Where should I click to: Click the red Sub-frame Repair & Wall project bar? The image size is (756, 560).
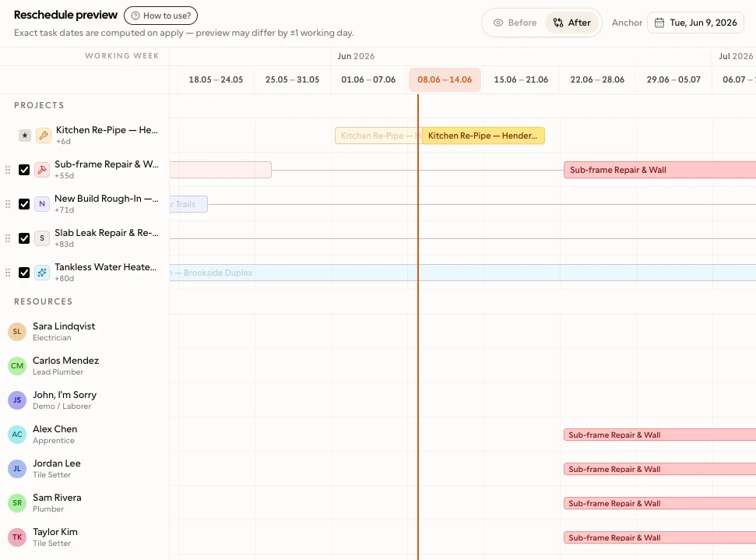[659, 170]
